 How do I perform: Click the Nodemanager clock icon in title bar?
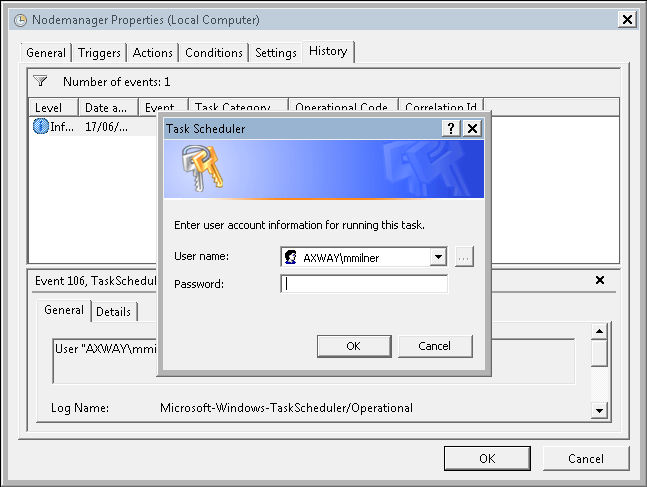click(21, 20)
